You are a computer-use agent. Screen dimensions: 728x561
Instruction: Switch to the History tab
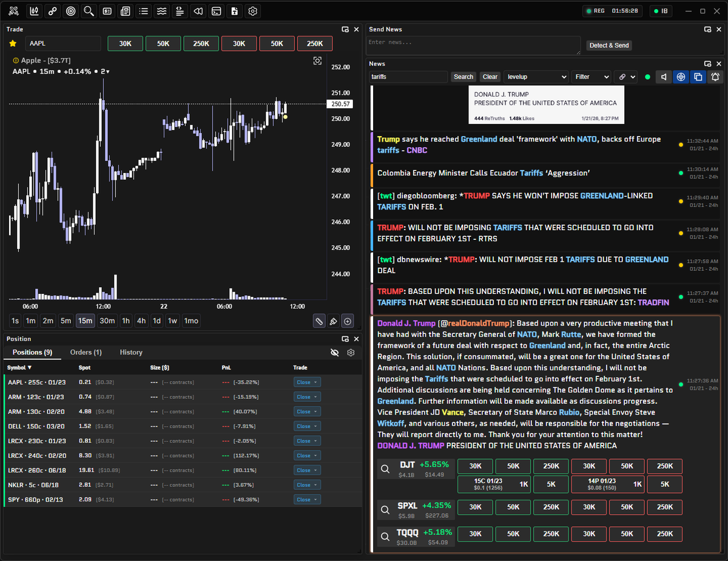(x=131, y=352)
